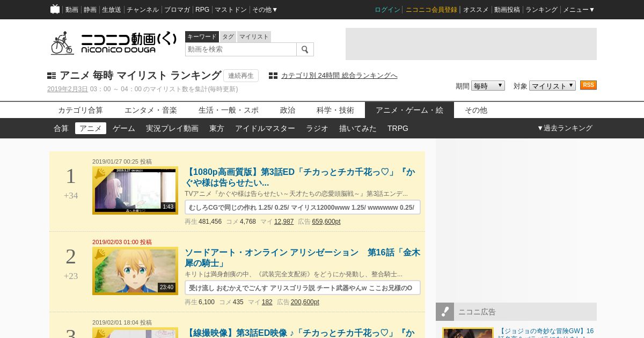Viewport: 644px width, 338px height.
Task: Click the Niconico Douga logo
Action: [x=113, y=43]
